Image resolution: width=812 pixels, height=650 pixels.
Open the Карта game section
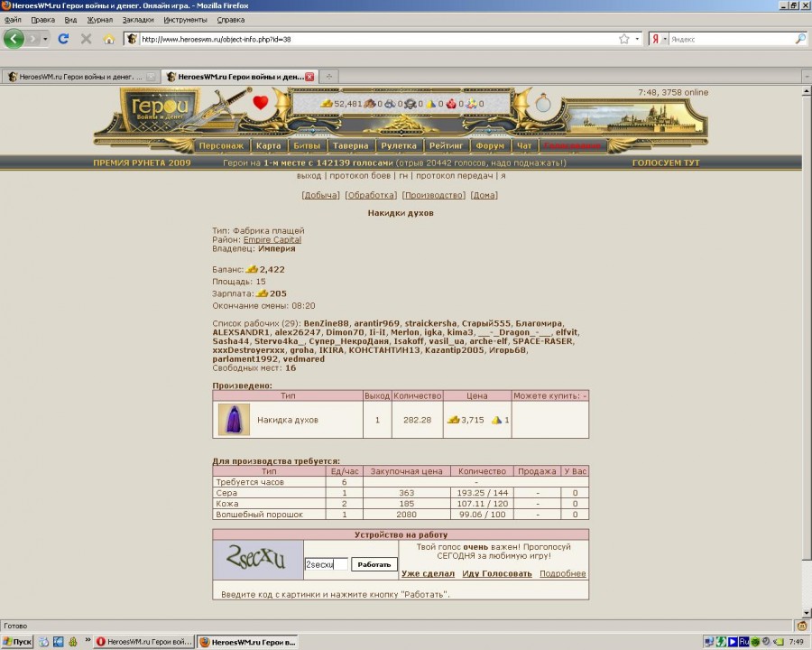tap(268, 145)
